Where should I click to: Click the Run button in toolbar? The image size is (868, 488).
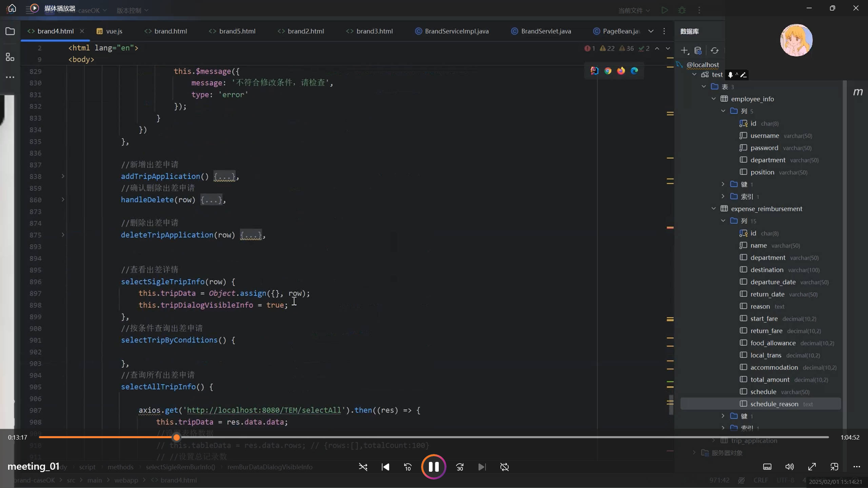[x=665, y=10]
